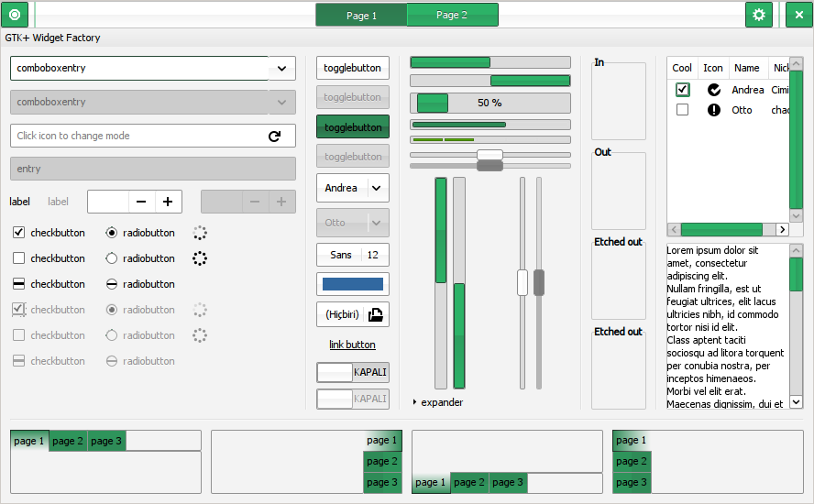Open the Andrea combo box
814x504 pixels.
353,188
